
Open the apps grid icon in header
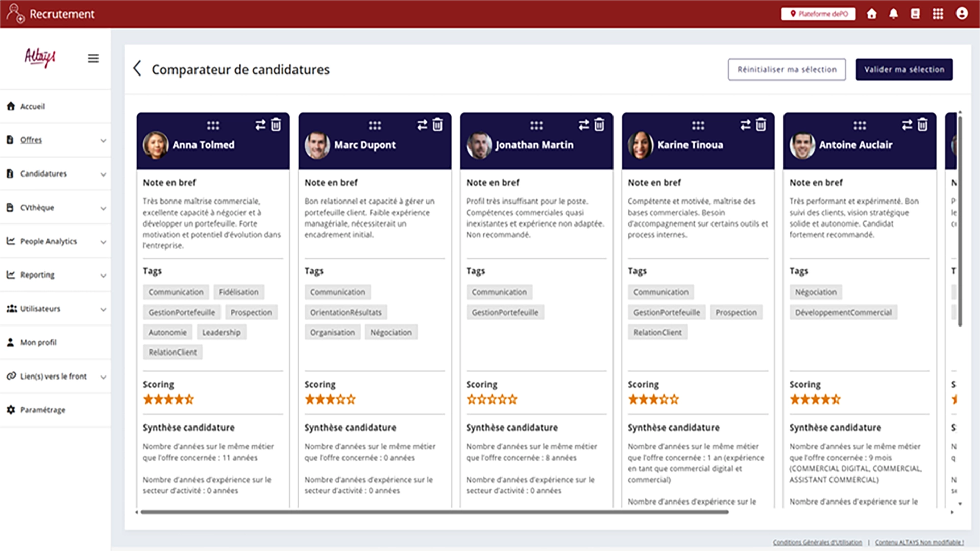point(938,14)
